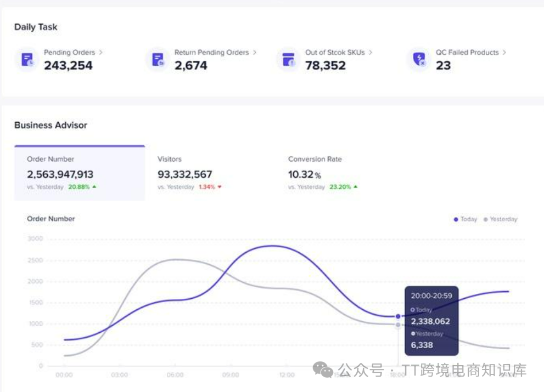Click the 2,563,947,913 order number value
544x392 pixels.
click(60, 174)
